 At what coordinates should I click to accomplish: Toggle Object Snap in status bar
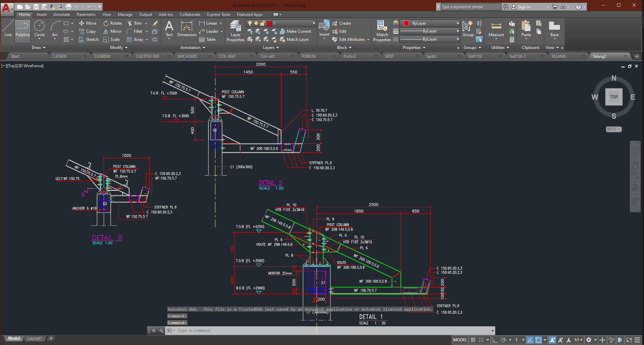[538, 340]
